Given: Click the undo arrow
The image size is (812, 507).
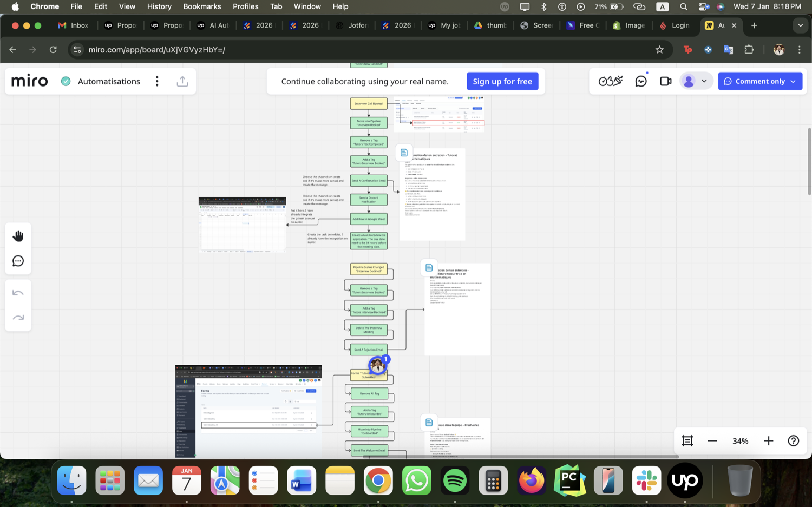Looking at the screenshot, I should click(18, 293).
